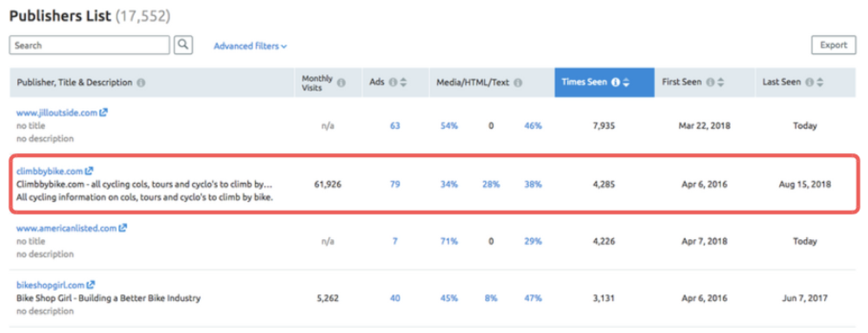This screenshot has width=868, height=333.
Task: Click ads count 63 for jilloutside
Action: 395,126
